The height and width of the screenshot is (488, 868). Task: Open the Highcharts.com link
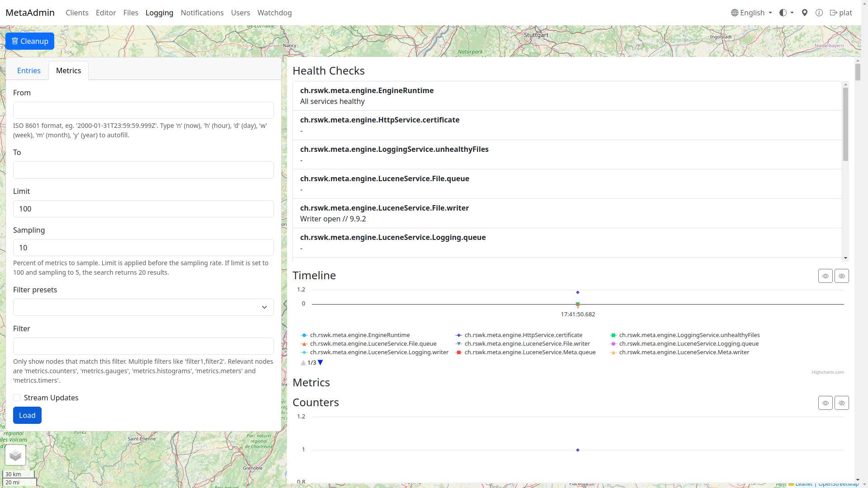pos(827,372)
